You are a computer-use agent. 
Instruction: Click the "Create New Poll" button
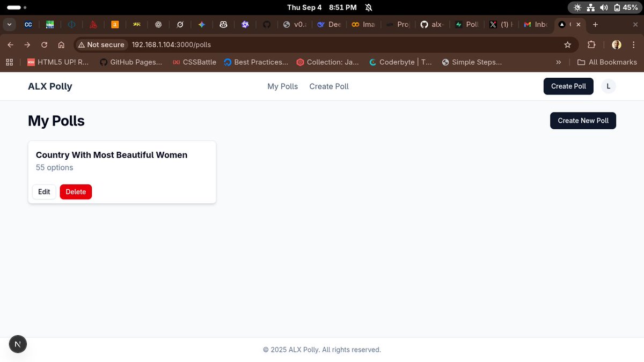(x=583, y=120)
